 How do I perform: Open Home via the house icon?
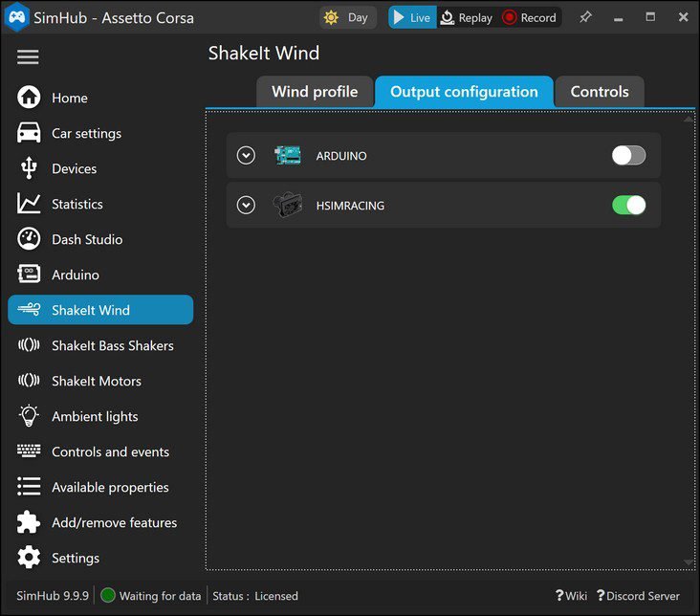[x=29, y=98]
